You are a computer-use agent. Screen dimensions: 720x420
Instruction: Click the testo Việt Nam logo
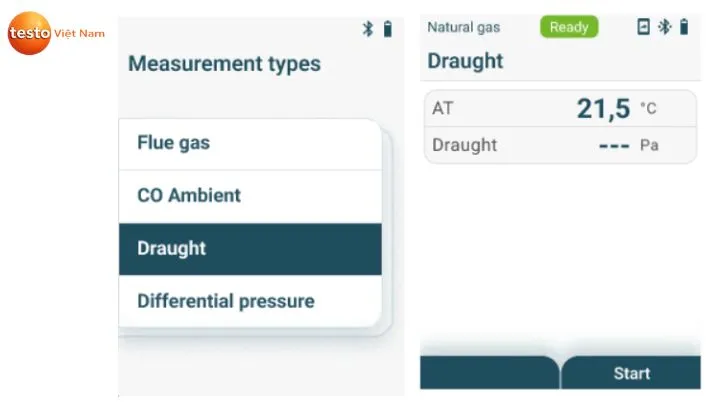[x=55, y=33]
